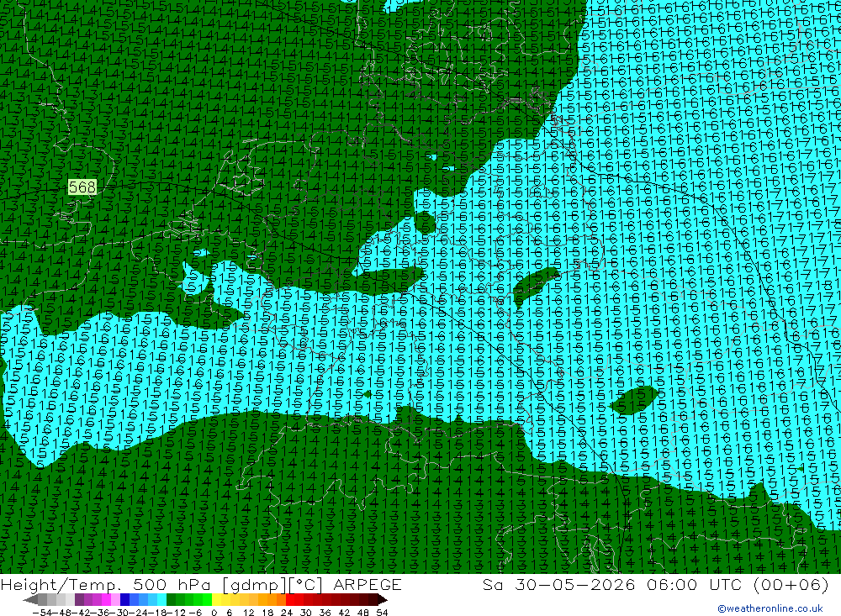This screenshot has height=616, width=841.
Task: Pick the dark green swatch at -12 on scale
Action: point(171,600)
